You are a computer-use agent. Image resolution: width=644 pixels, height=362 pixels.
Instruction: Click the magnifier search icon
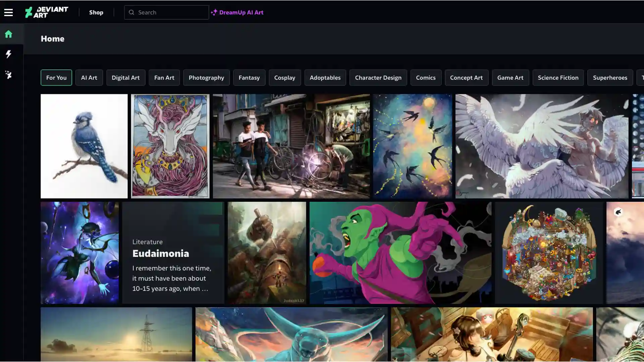click(131, 12)
